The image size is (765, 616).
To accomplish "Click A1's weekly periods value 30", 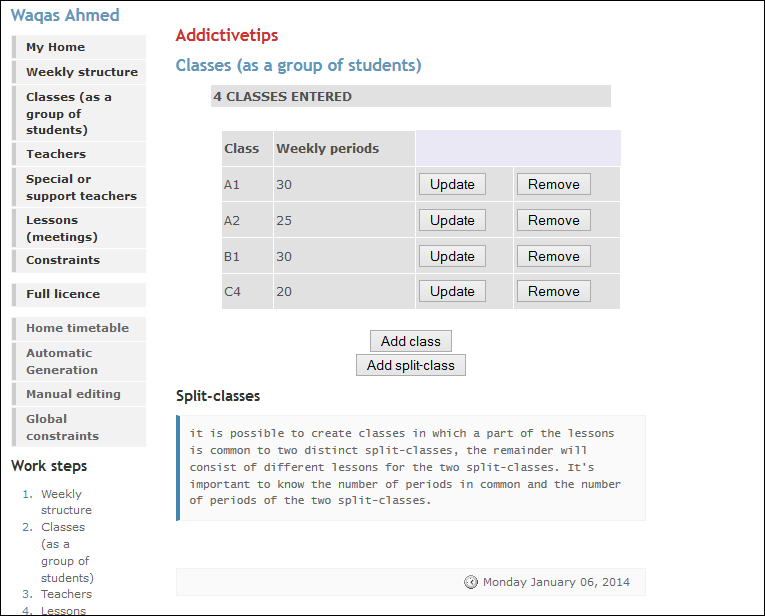I will pos(284,185).
